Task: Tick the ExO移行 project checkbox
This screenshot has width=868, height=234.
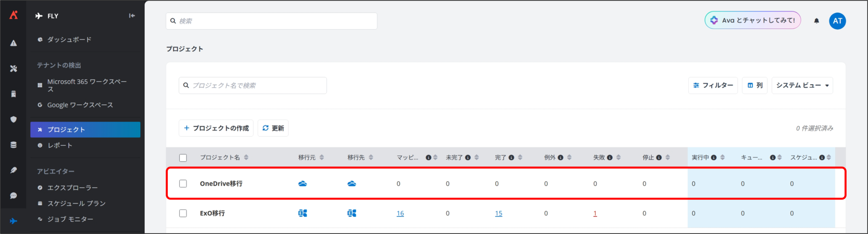Action: coord(183,213)
